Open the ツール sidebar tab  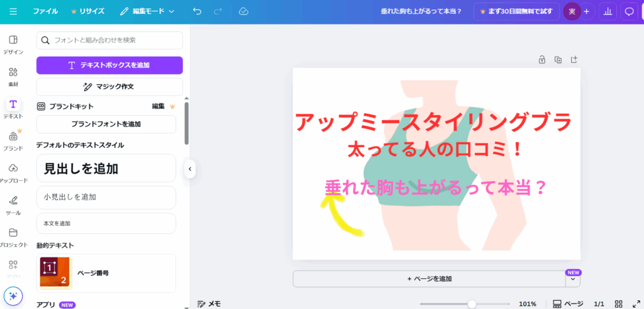[13, 205]
